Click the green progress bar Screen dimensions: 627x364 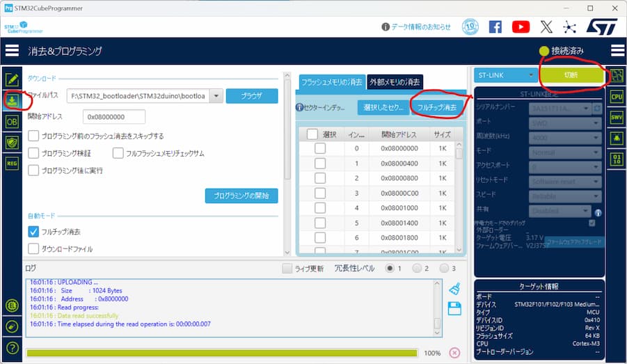click(x=222, y=353)
